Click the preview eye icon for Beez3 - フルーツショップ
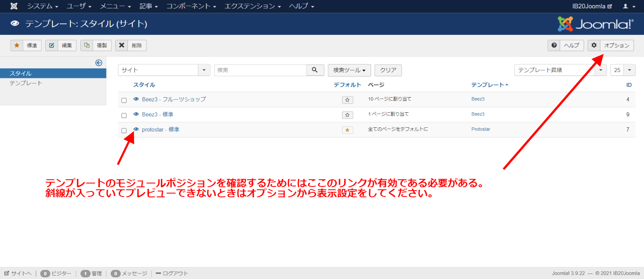Image resolution: width=644 pixels, height=279 pixels. coord(136,99)
